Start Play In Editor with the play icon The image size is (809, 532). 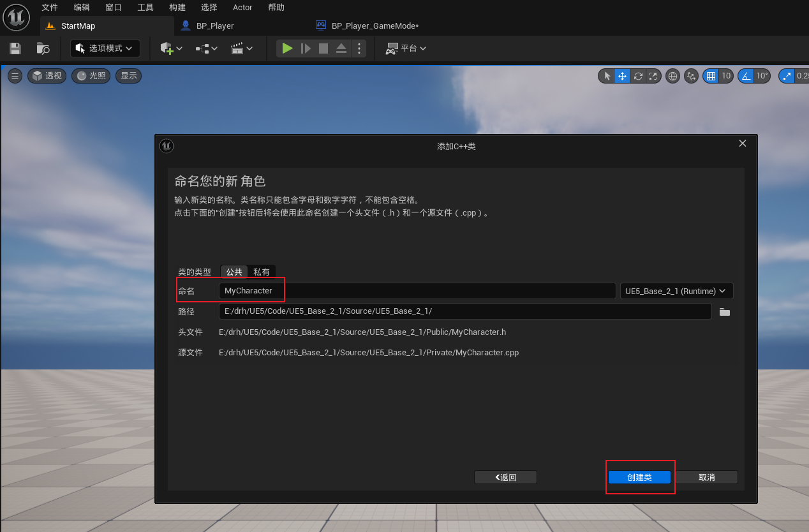click(286, 48)
